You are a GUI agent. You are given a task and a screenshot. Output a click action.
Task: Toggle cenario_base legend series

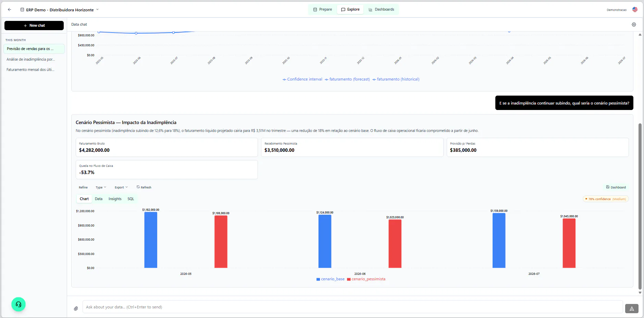(331, 279)
